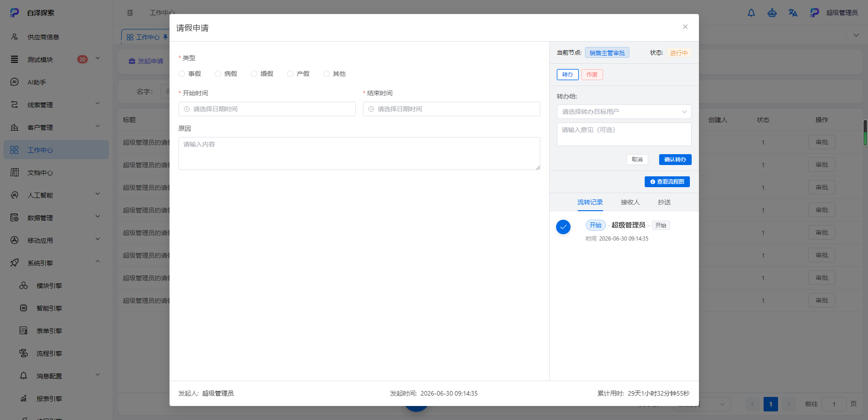Click the 原因 text area
This screenshot has height=420, width=868.
click(359, 154)
